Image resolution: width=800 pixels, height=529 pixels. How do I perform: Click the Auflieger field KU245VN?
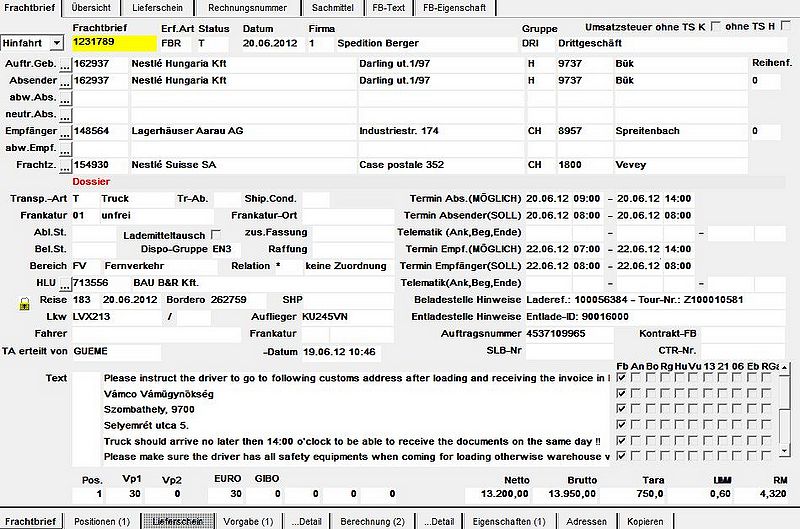click(347, 317)
